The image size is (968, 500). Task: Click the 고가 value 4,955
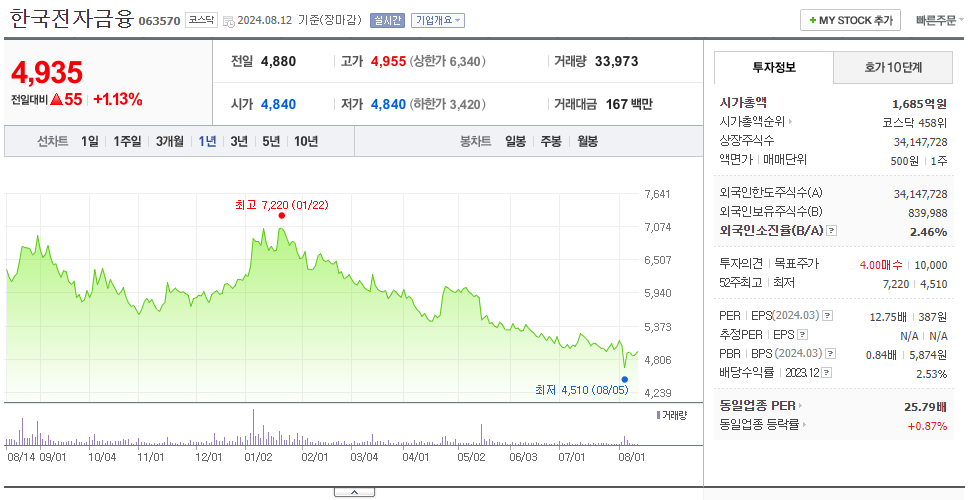coord(388,61)
